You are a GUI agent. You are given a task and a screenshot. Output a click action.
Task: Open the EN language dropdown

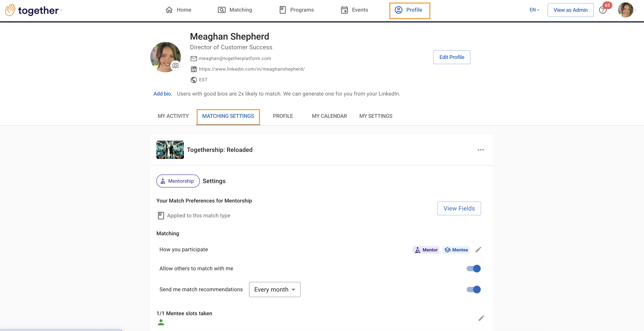[534, 10]
